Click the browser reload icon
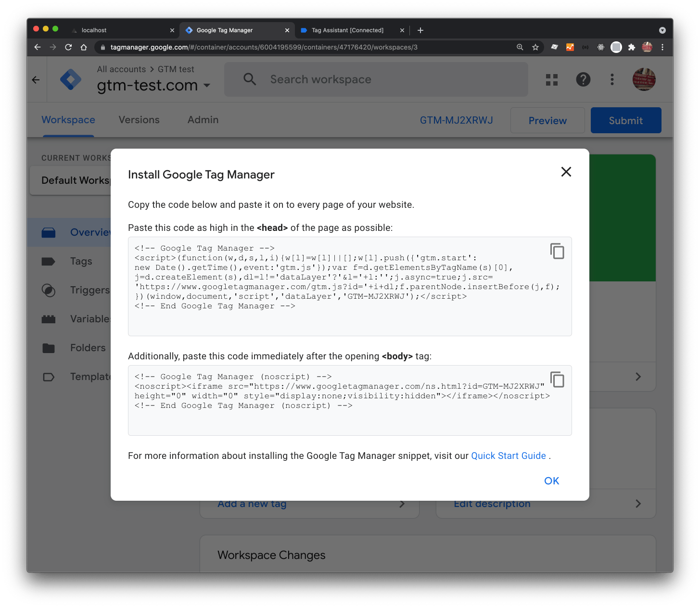Image resolution: width=700 pixels, height=608 pixels. point(68,47)
